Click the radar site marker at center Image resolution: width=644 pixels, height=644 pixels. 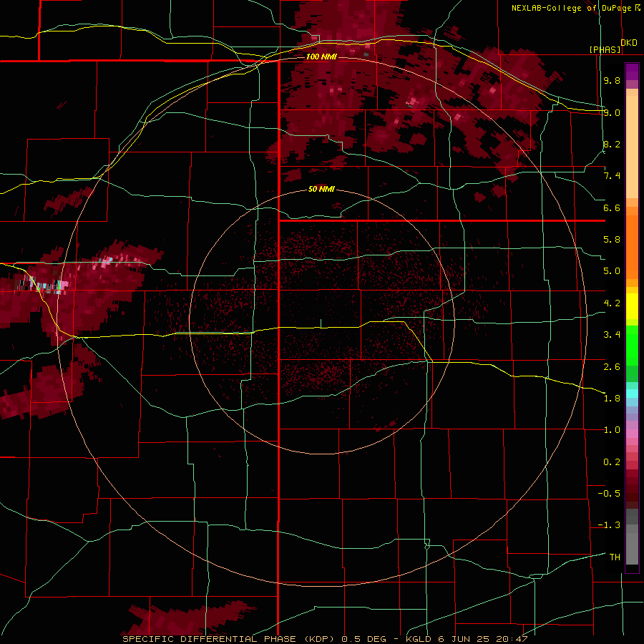point(321,323)
